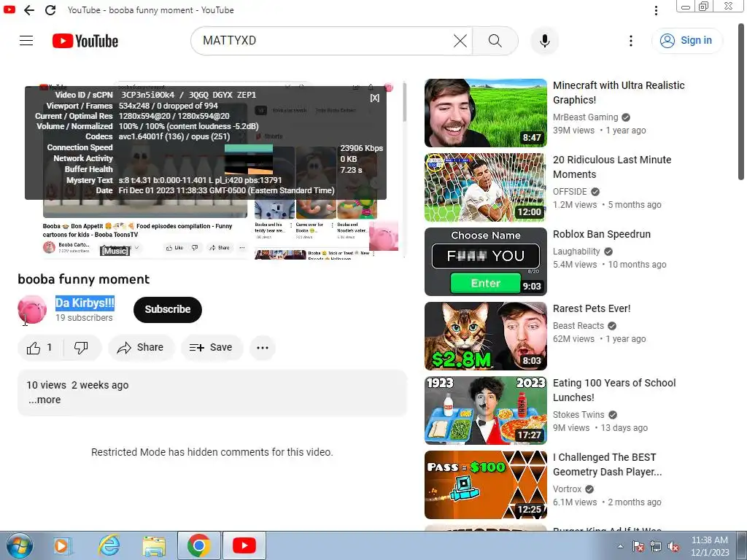This screenshot has width=747, height=560.
Task: Open Da Kirbys!!! channel avatar
Action: coord(32,309)
